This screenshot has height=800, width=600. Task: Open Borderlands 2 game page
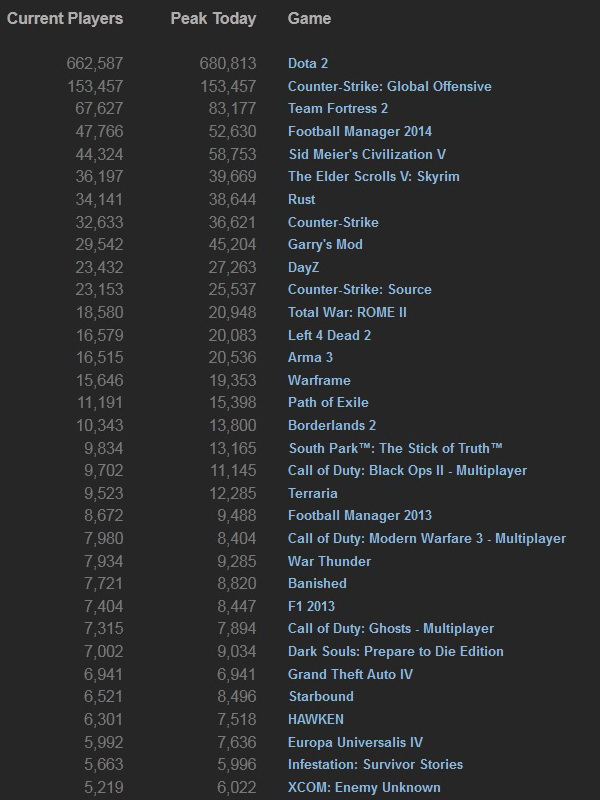coord(332,425)
